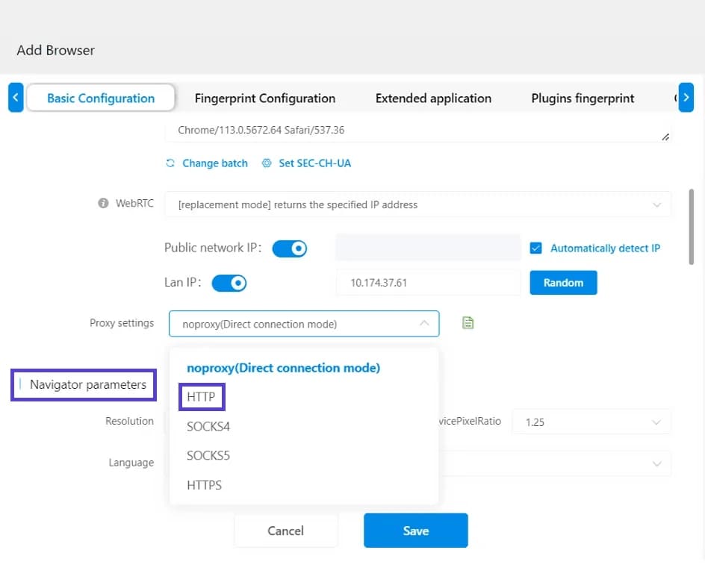Click the Set SEC-CH-UA gear icon
Screen dimensions: 705x588
click(267, 163)
